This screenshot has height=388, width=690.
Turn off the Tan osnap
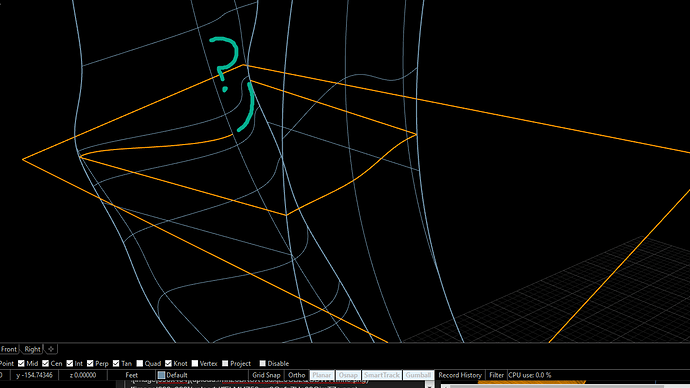[x=116, y=363]
